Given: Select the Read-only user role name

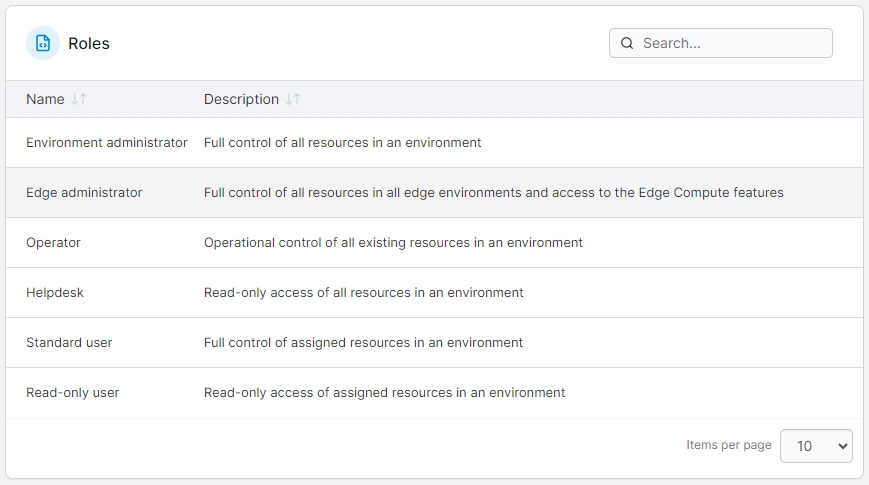Looking at the screenshot, I should pyautogui.click(x=72, y=393).
